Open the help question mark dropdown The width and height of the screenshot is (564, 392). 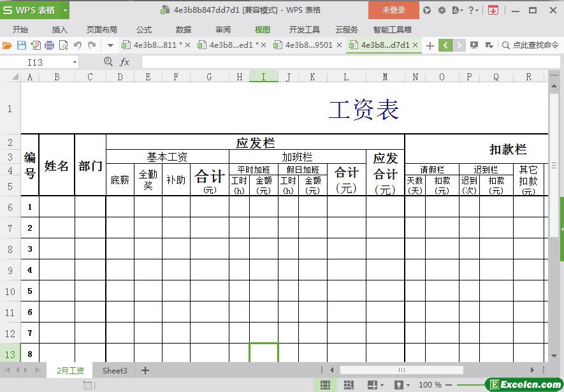[473, 10]
